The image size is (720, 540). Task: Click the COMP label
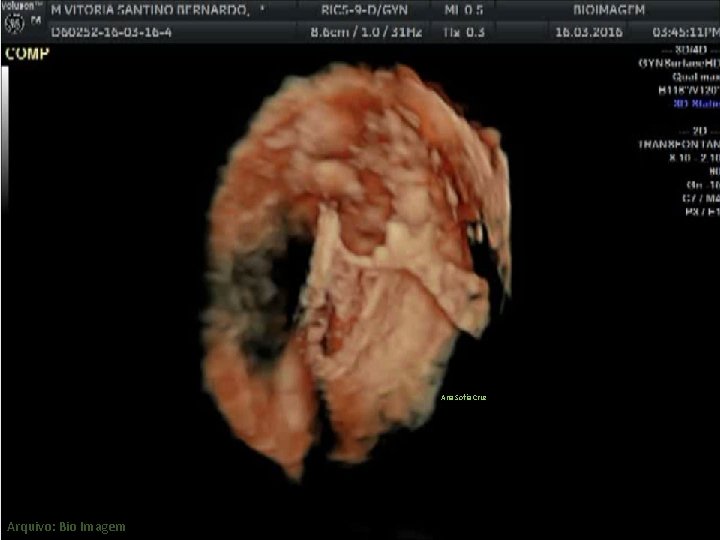[x=27, y=54]
